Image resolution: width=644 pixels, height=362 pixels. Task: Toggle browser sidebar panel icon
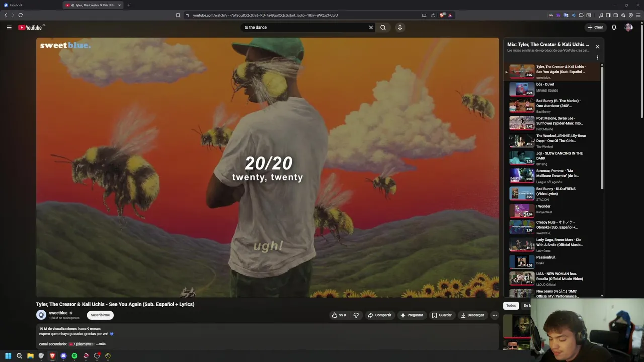coord(608,15)
